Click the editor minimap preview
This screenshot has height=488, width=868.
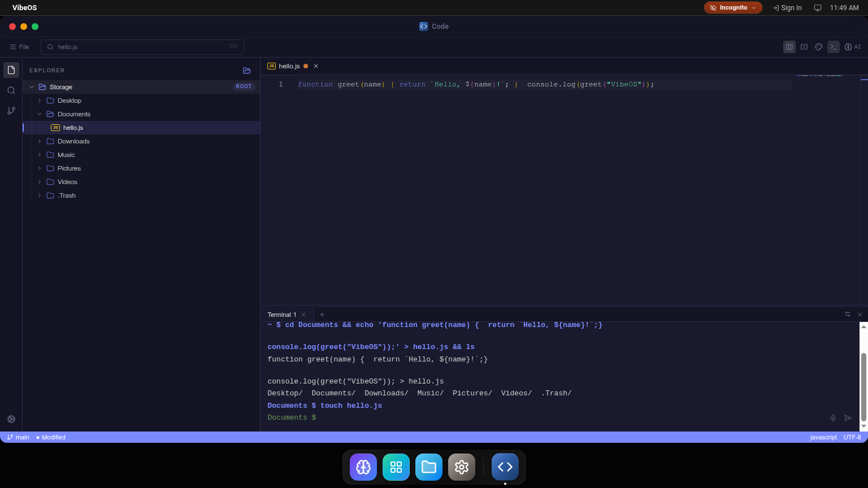pos(819,76)
